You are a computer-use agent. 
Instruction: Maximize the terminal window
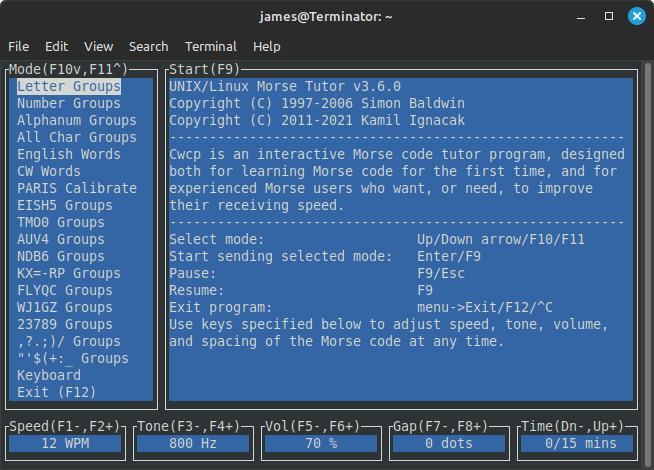[609, 16]
